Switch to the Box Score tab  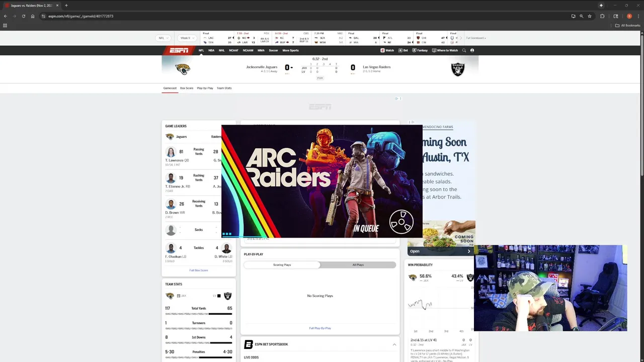point(187,88)
